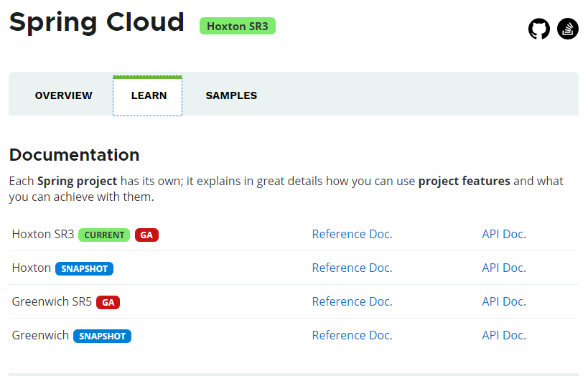Click the 'Greenwich' snapshot version name

click(x=40, y=335)
